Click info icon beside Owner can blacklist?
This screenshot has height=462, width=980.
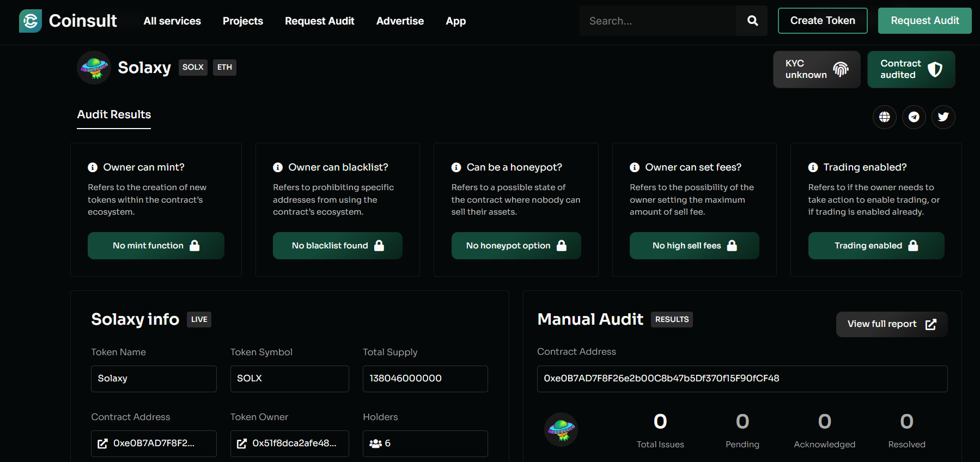click(x=278, y=167)
